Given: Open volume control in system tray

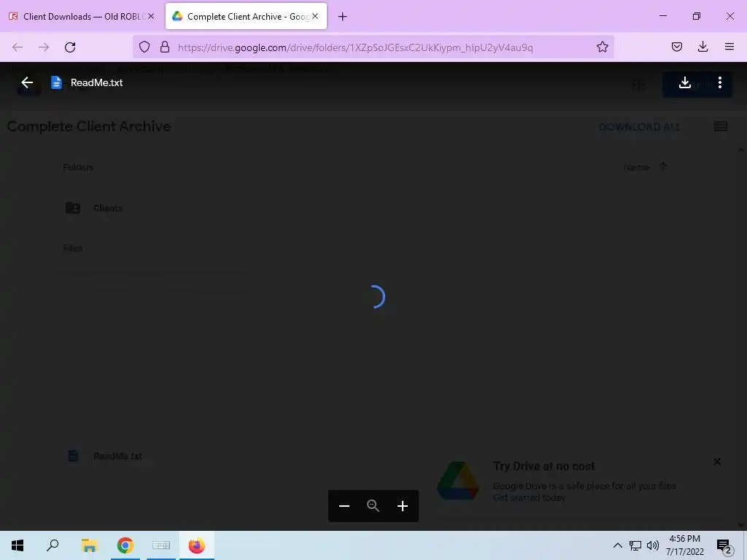Looking at the screenshot, I should pyautogui.click(x=653, y=545).
